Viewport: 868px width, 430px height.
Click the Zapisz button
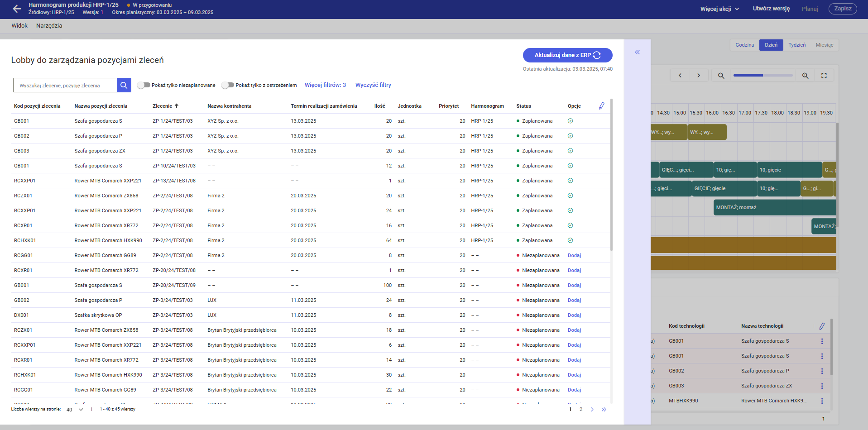point(843,9)
